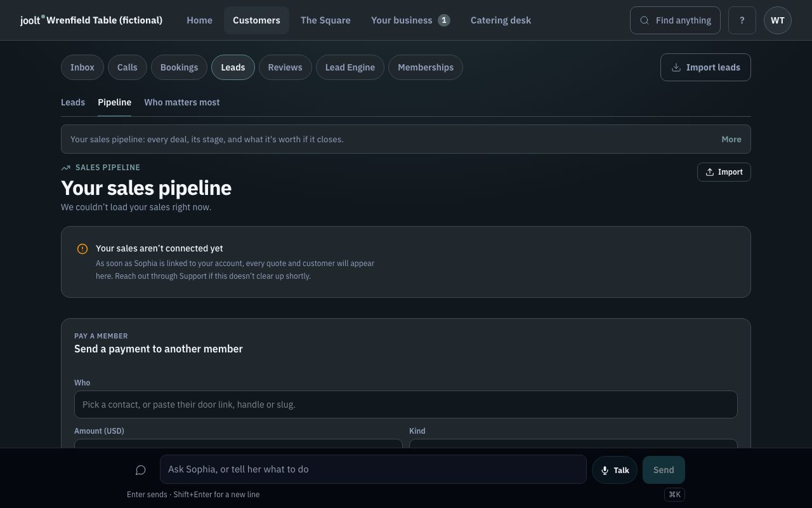The width and height of the screenshot is (812, 508).
Task: Open the Kind dropdown field
Action: (573, 443)
